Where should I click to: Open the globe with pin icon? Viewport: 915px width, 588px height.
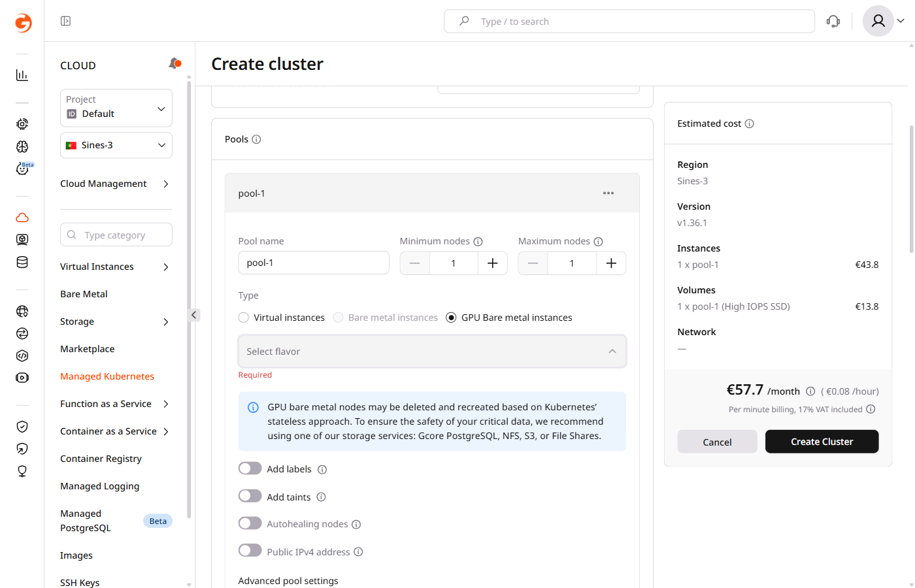click(22, 311)
